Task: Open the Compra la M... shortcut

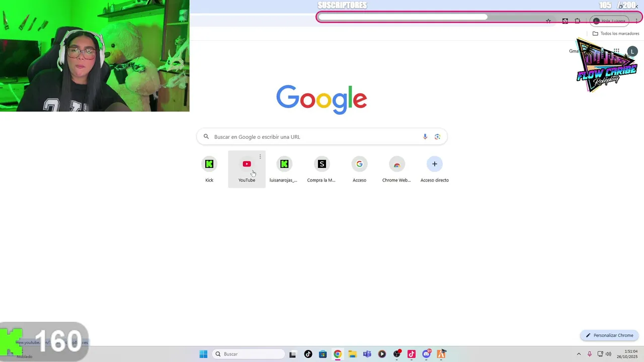Action: (321, 169)
